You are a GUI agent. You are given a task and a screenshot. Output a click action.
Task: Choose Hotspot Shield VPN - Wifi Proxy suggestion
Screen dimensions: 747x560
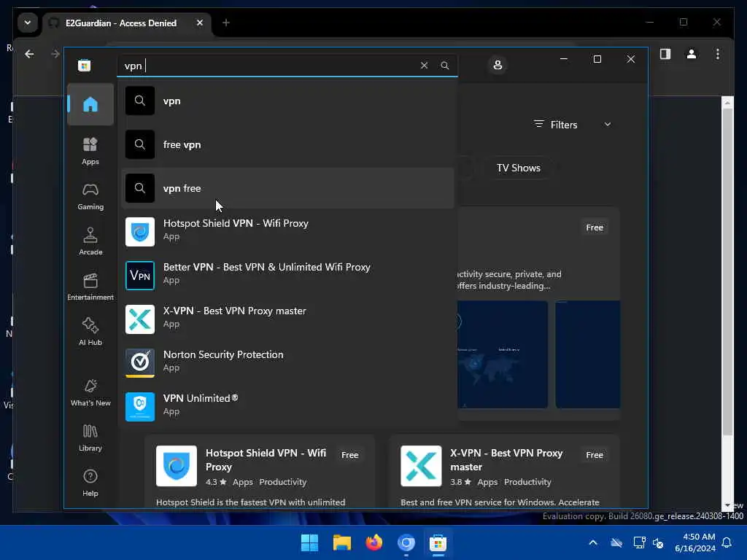287,231
